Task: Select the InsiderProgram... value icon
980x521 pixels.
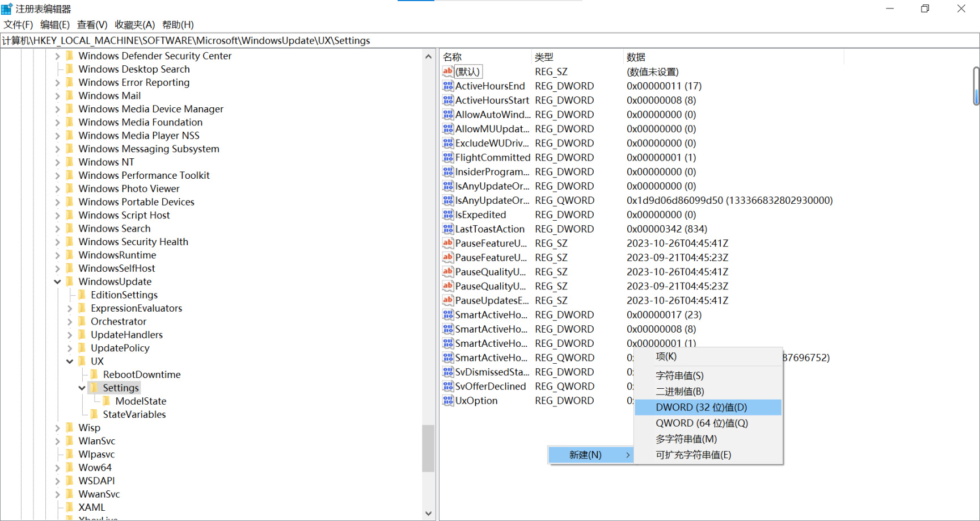Action: 448,171
